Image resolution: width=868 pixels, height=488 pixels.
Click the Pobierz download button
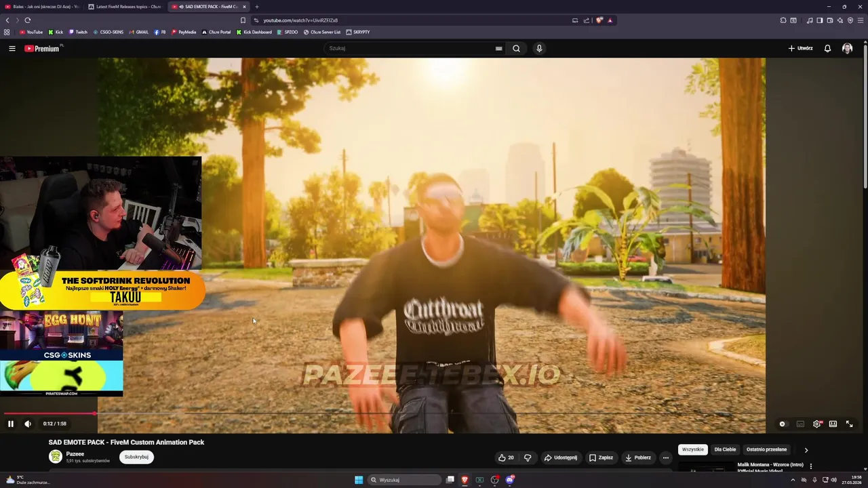(x=638, y=457)
